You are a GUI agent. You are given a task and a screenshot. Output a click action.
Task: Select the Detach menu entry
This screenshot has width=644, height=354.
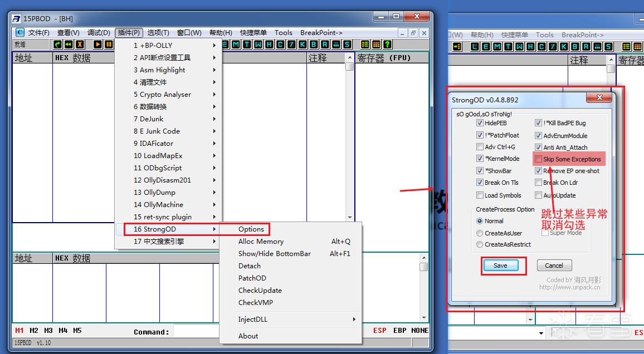(x=290, y=266)
